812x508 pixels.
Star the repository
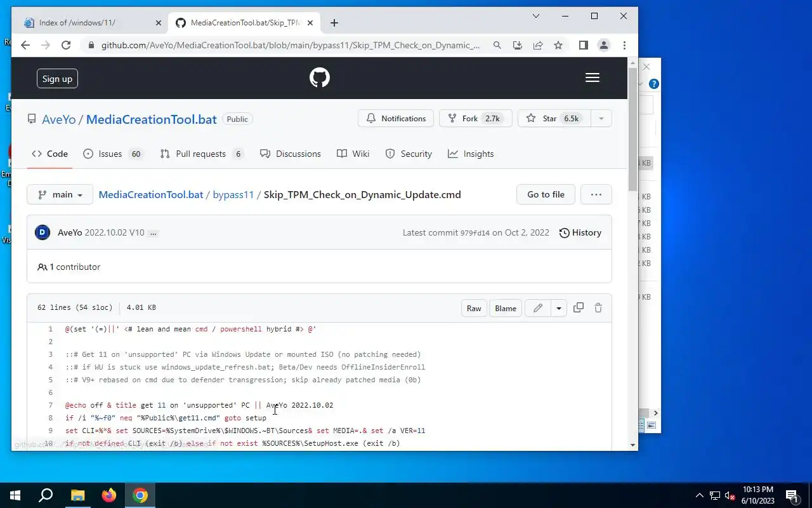click(x=554, y=119)
